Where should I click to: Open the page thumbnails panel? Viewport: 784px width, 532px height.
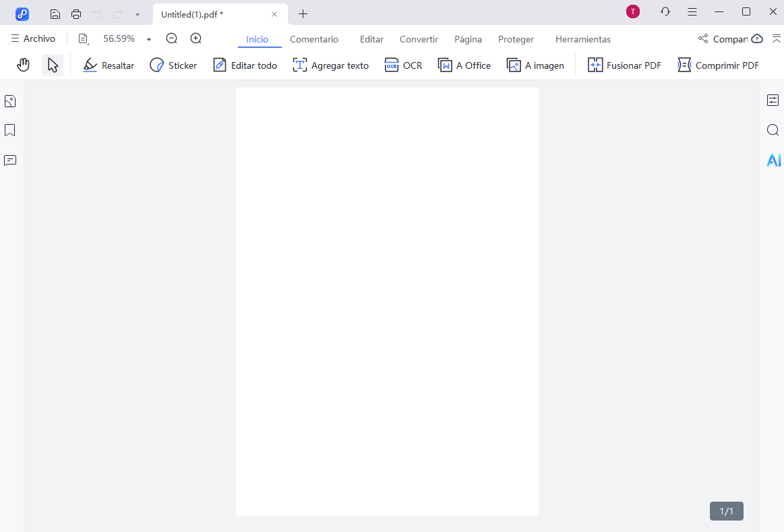[x=9, y=100]
